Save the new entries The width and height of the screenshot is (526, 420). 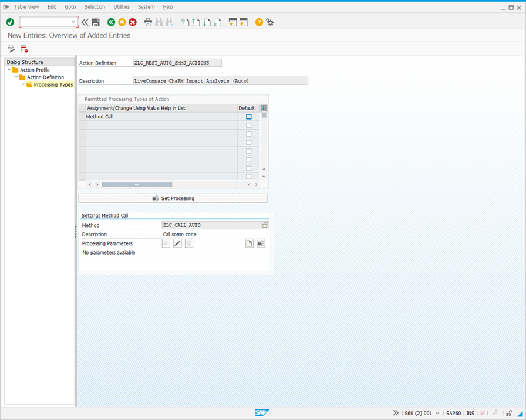coord(95,22)
